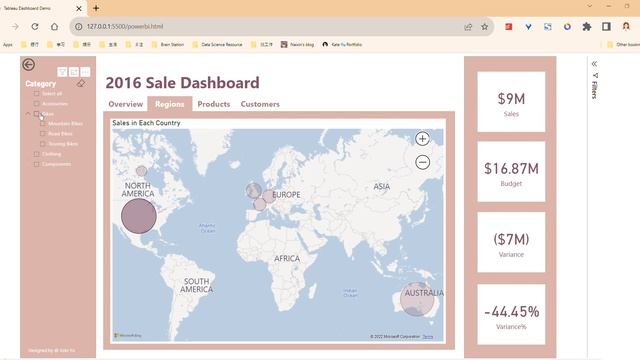The height and width of the screenshot is (360, 640).
Task: Check the Bikes category checkbox
Action: (37, 114)
